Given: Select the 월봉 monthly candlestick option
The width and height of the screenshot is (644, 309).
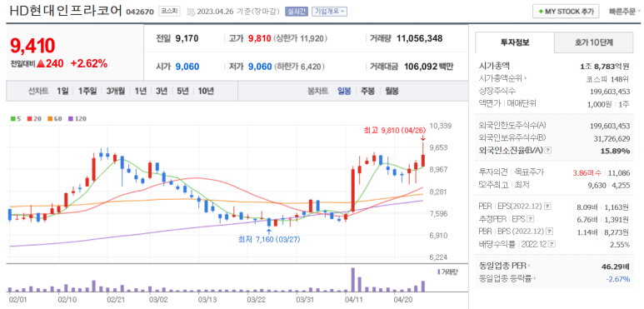Looking at the screenshot, I should [392, 91].
